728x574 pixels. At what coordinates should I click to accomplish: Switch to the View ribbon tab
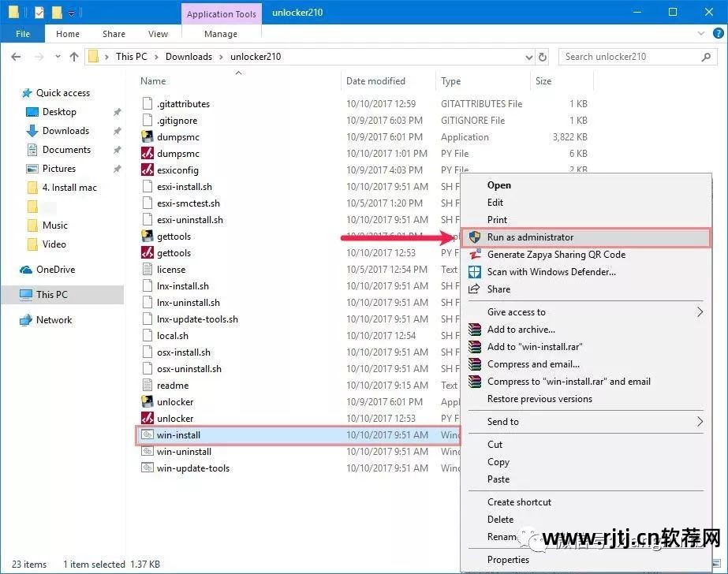[x=158, y=34]
